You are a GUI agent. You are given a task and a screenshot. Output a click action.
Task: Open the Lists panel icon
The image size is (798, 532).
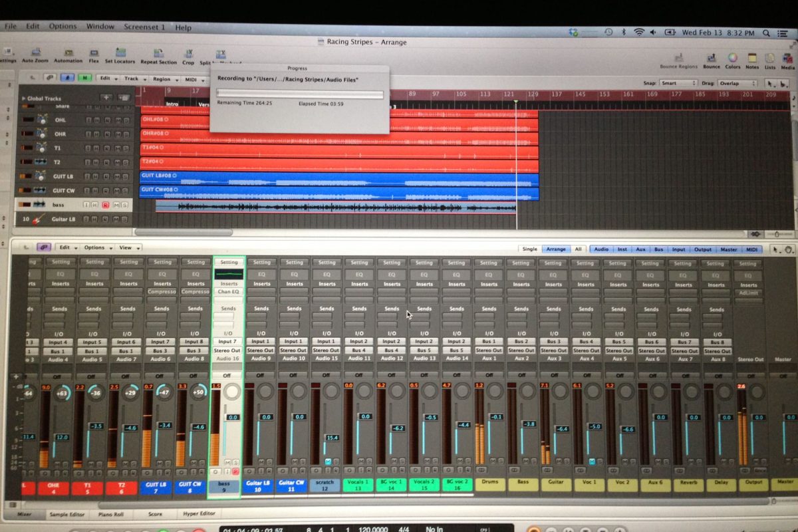coord(770,58)
